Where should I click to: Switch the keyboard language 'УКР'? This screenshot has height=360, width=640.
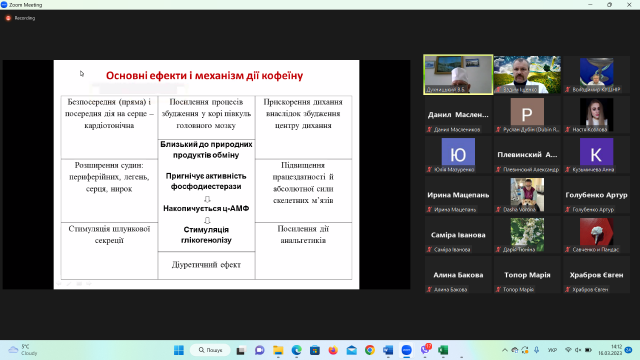(x=552, y=350)
